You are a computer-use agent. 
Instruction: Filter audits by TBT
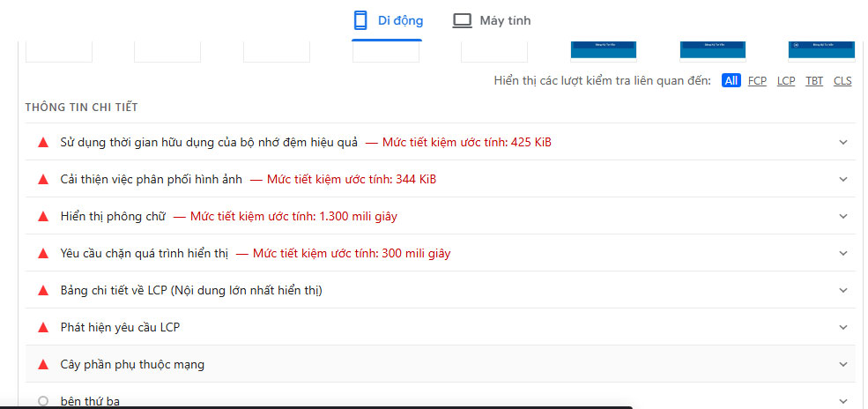tap(814, 81)
